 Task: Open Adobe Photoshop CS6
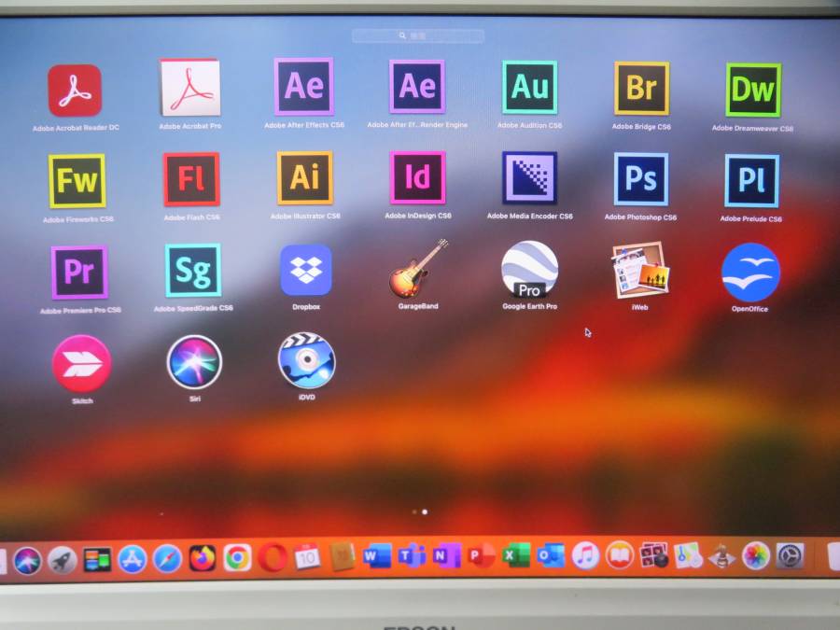coord(640,179)
